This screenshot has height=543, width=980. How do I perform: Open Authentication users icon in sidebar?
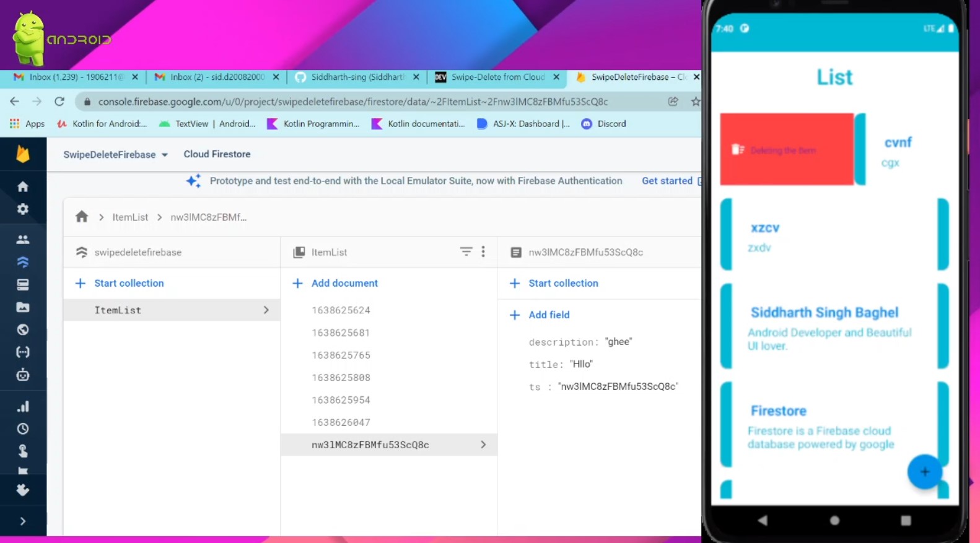(x=23, y=240)
